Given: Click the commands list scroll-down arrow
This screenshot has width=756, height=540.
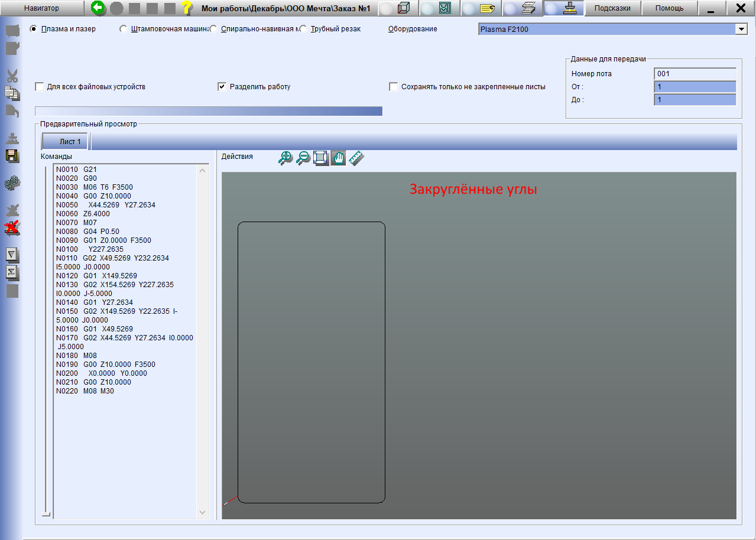Looking at the screenshot, I should [203, 512].
